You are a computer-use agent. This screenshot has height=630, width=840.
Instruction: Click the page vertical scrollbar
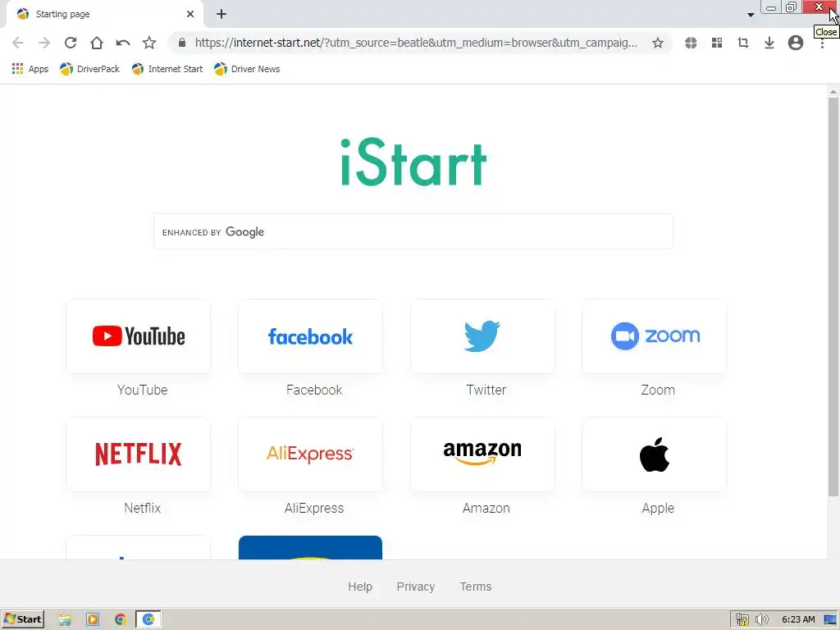[x=833, y=297]
